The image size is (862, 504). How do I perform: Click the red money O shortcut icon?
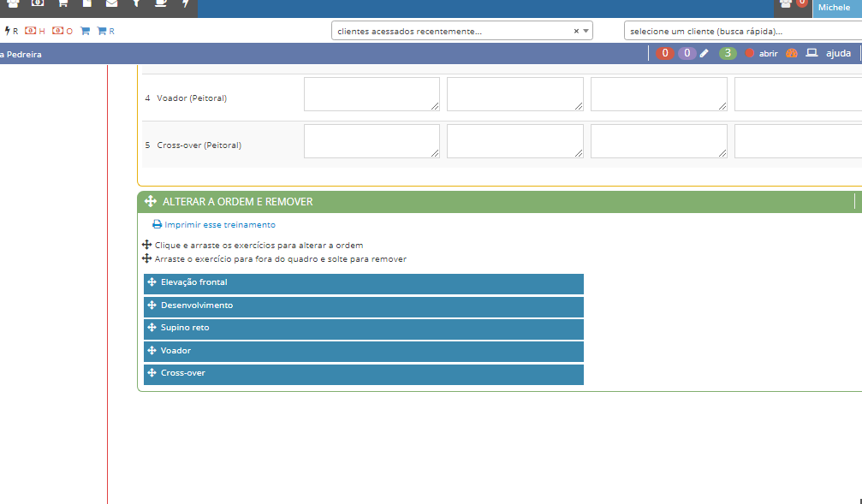[62, 31]
